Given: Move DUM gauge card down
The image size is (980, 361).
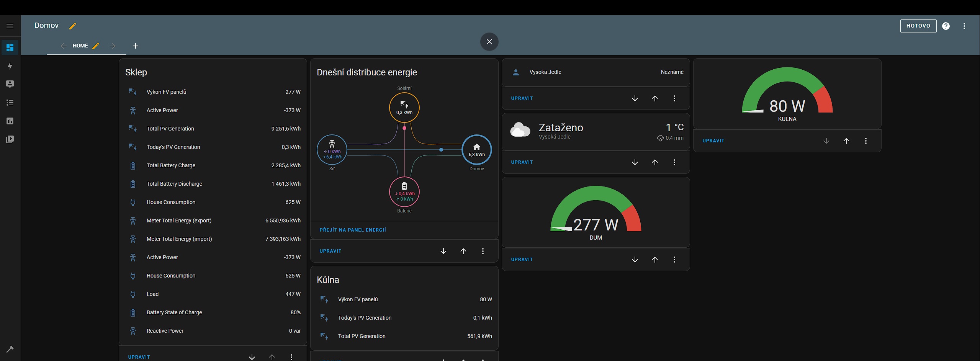Looking at the screenshot, I should coord(635,260).
